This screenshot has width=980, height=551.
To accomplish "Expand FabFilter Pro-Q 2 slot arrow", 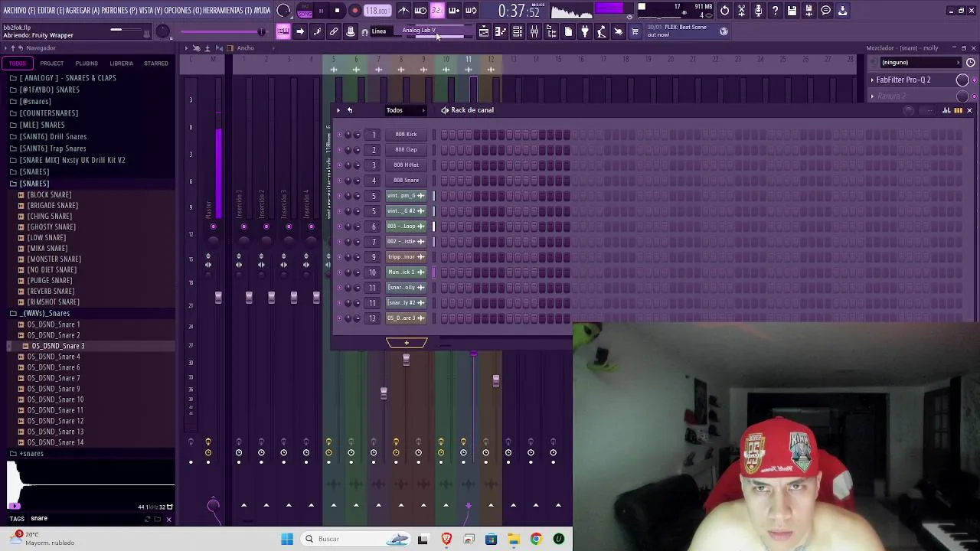I will click(x=872, y=80).
